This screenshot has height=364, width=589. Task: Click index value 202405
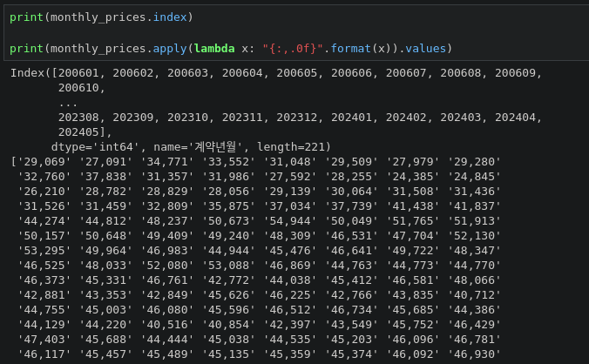coord(78,132)
